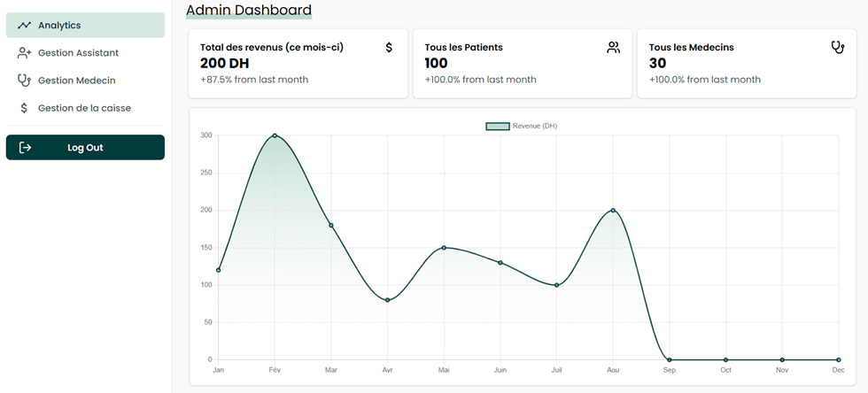Click the stethoscope icon in Medecins card

[x=837, y=48]
